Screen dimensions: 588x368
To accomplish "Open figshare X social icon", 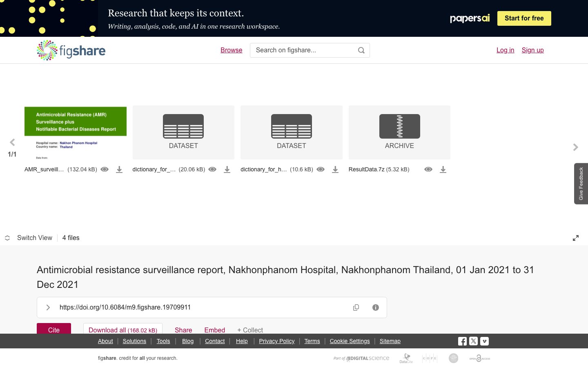I will 473,341.
